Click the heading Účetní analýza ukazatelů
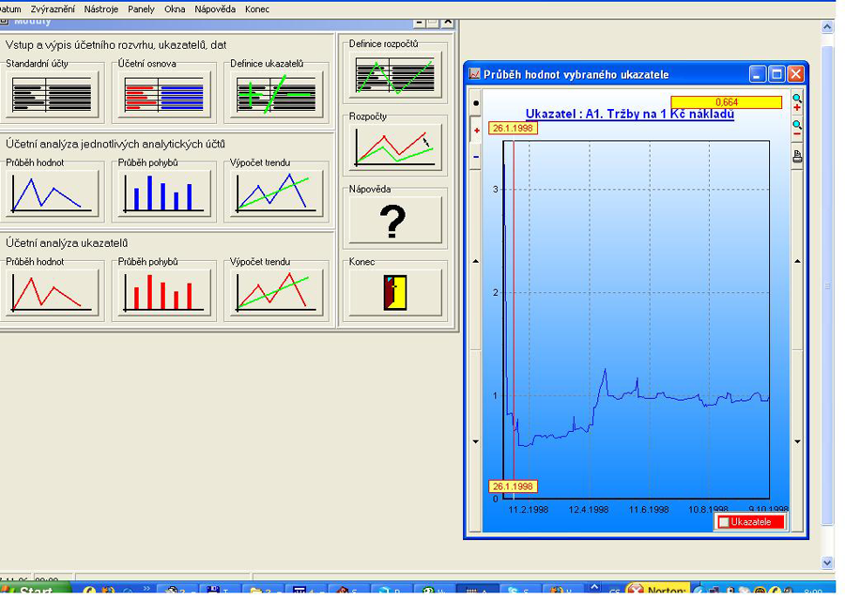Image resolution: width=845 pixels, height=616 pixels. point(67,243)
